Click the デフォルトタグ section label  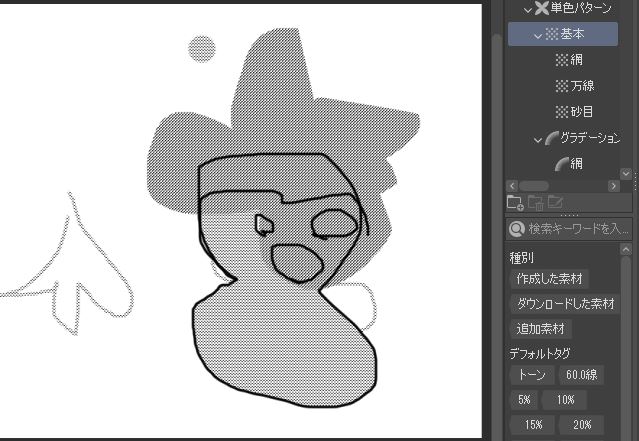(540, 353)
